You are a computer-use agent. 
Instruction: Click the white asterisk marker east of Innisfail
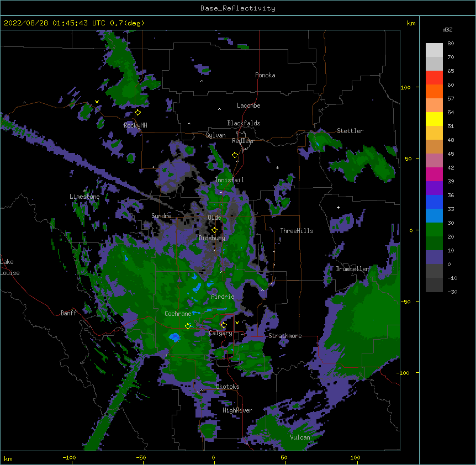(277, 167)
